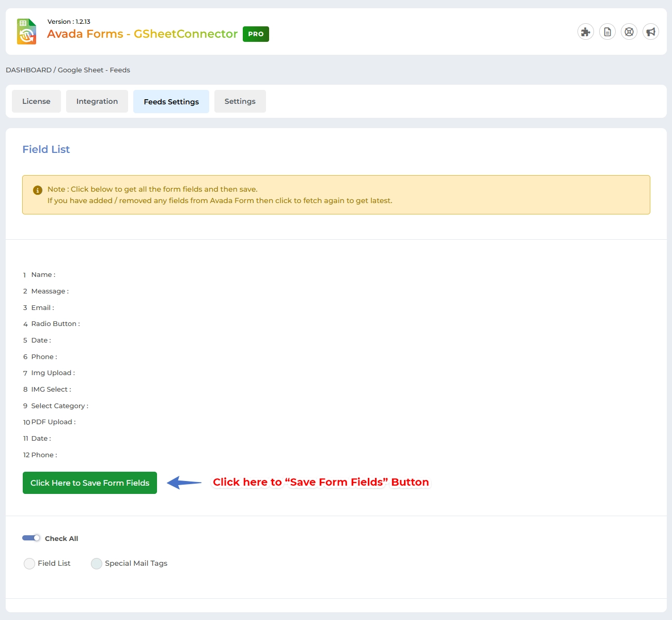The height and width of the screenshot is (620, 672).
Task: Click the DASHBOARD breadcrumb link
Action: [28, 70]
